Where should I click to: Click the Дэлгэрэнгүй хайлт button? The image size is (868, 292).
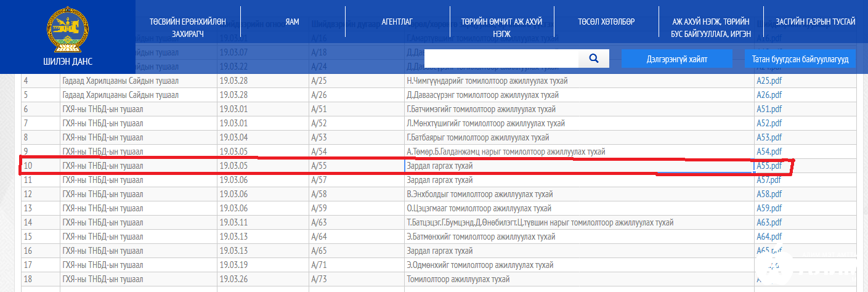coord(676,59)
